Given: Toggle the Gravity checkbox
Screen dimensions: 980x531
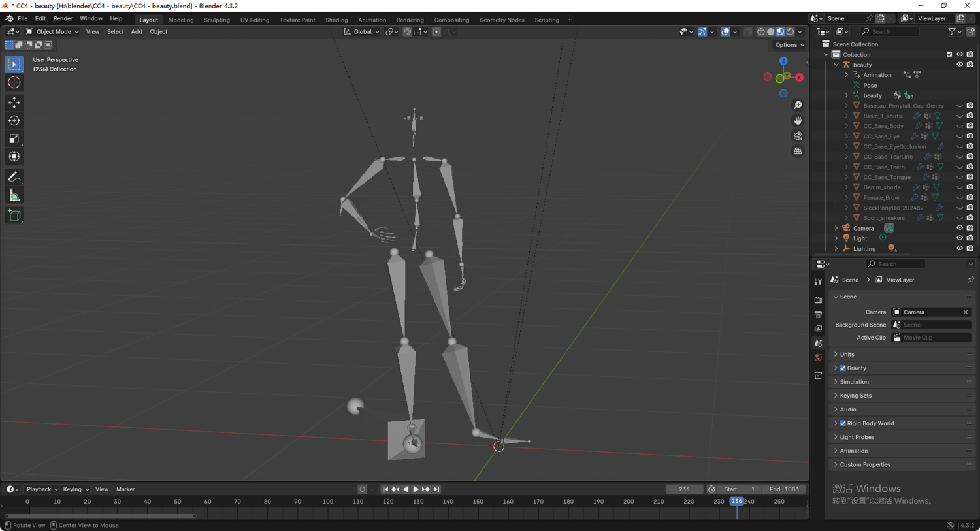Looking at the screenshot, I should [843, 368].
